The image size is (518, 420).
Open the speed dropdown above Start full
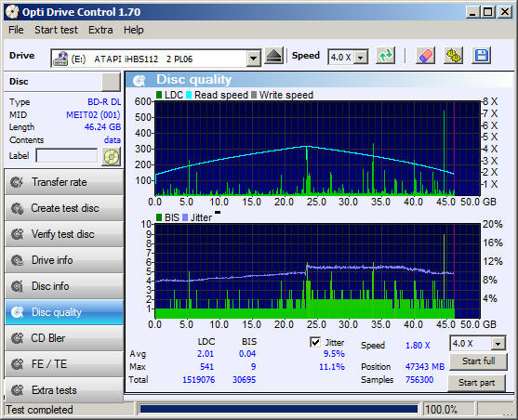click(498, 344)
